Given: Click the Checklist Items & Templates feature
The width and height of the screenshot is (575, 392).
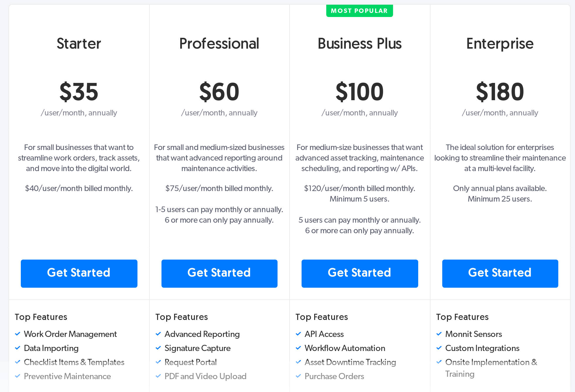Looking at the screenshot, I should [x=74, y=362].
